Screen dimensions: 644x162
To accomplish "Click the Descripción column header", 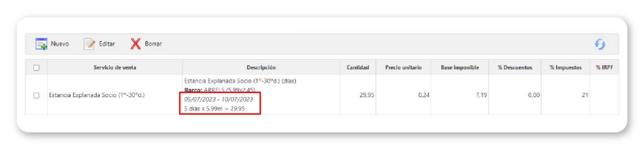I will tap(261, 68).
